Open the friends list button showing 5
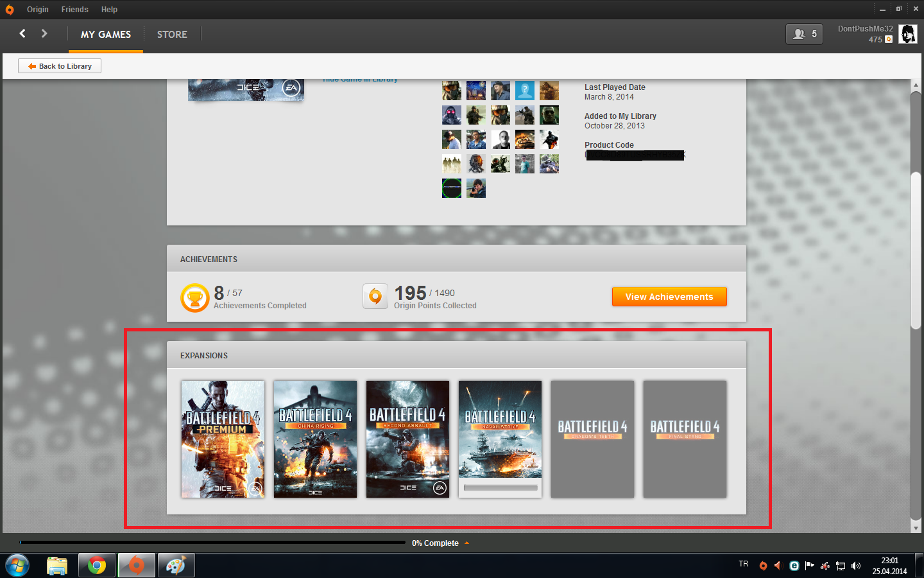This screenshot has width=924, height=578. coord(804,34)
